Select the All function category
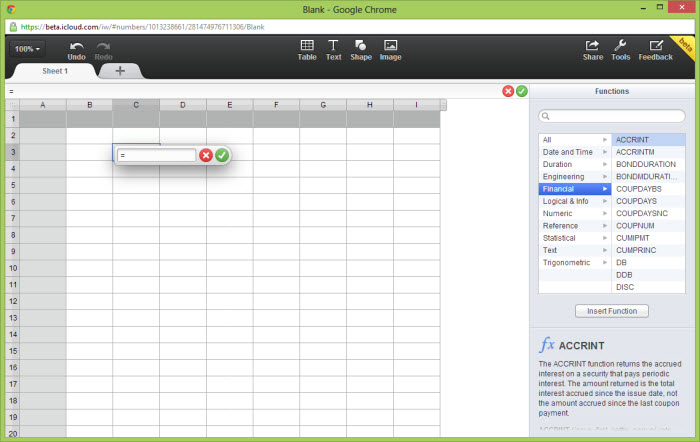The image size is (700, 442). tap(575, 140)
